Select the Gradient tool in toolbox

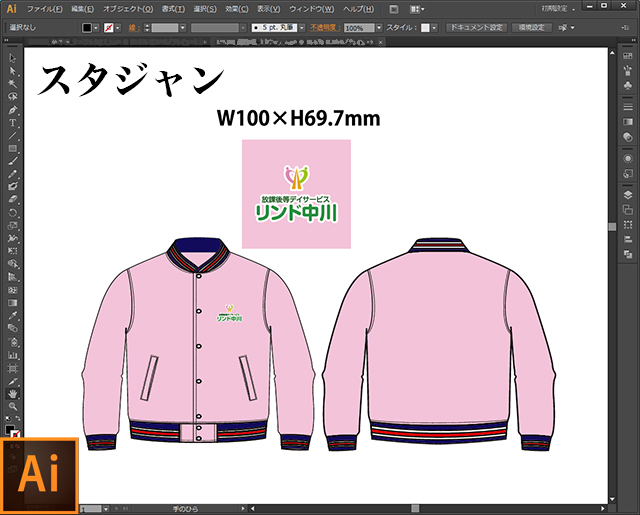click(x=13, y=303)
